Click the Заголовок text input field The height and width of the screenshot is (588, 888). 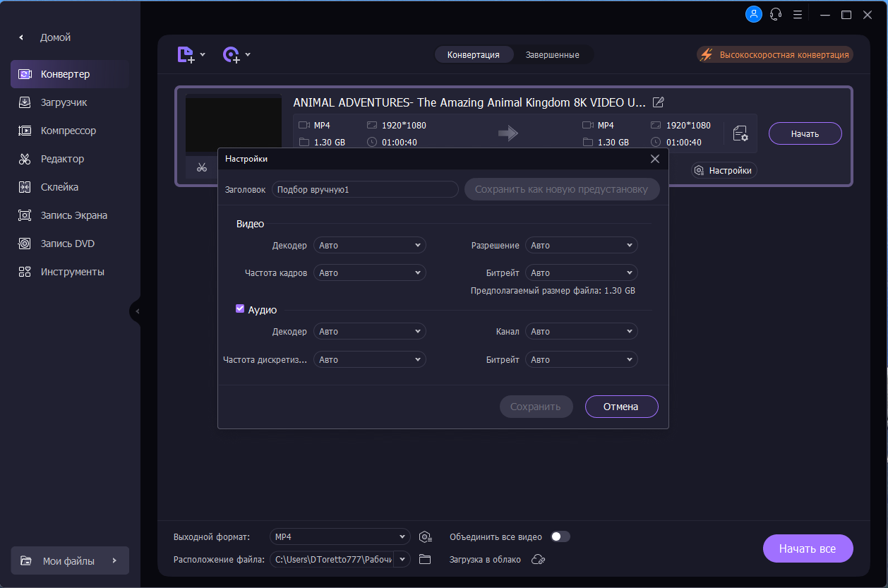(x=365, y=189)
